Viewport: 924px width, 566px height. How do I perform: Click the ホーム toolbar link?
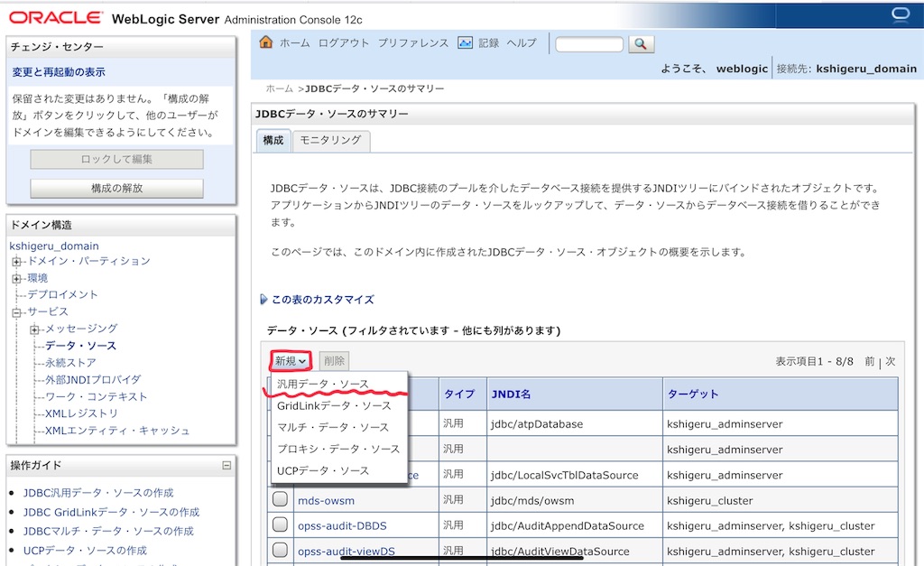click(x=294, y=43)
